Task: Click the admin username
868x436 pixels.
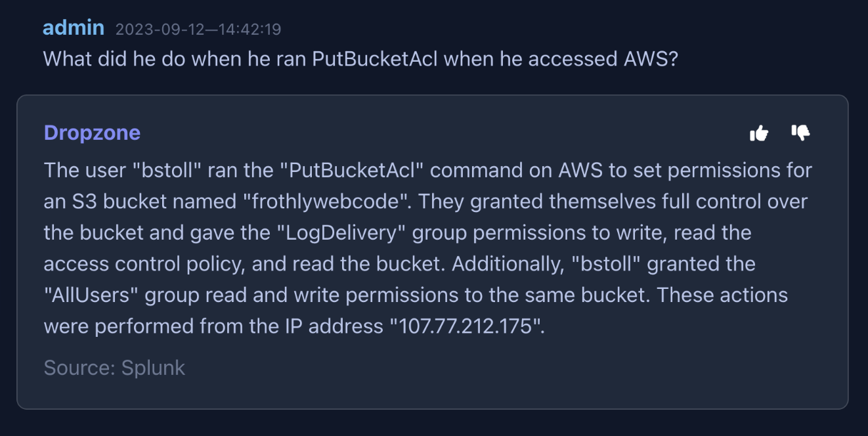Action: (74, 28)
